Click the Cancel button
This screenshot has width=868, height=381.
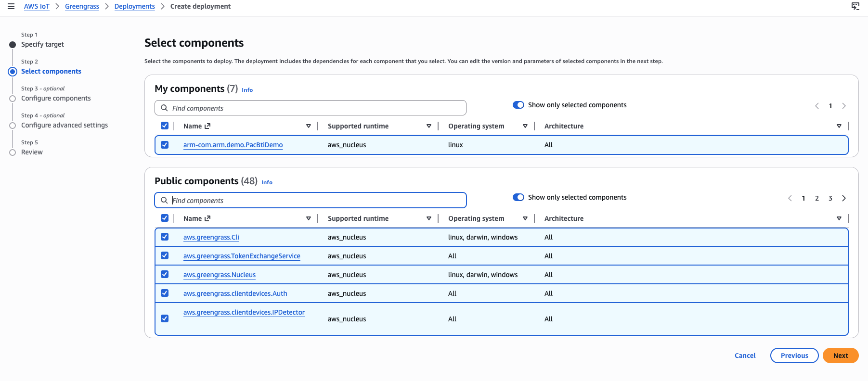coord(745,356)
